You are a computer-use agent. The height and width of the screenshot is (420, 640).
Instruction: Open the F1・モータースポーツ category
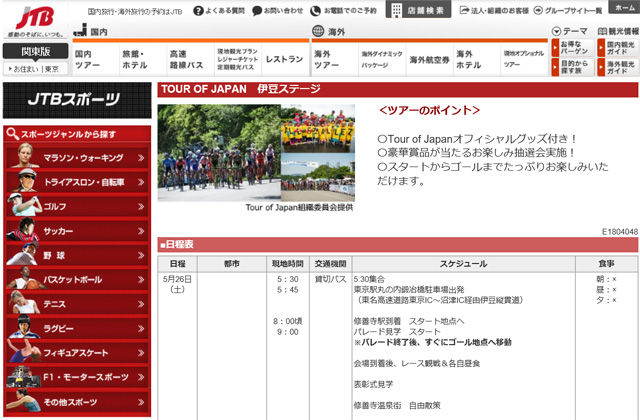[x=77, y=377]
